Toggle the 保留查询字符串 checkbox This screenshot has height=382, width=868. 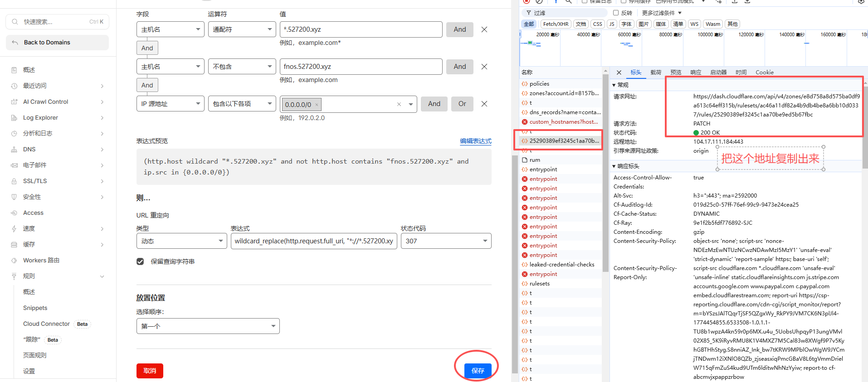tap(140, 261)
